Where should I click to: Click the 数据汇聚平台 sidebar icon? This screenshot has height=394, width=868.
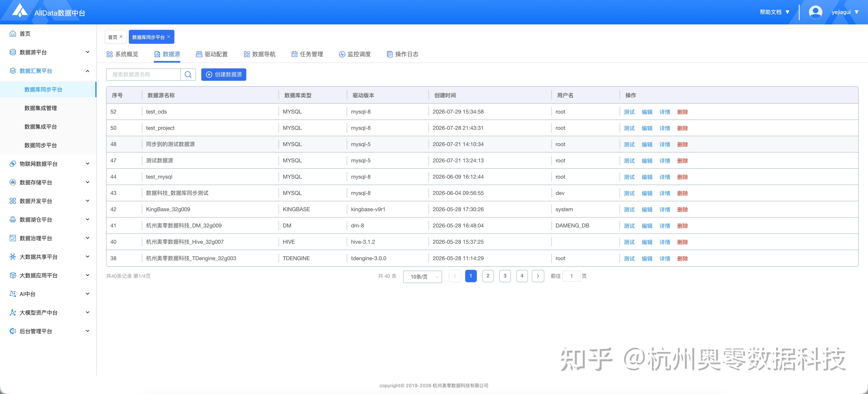click(13, 71)
